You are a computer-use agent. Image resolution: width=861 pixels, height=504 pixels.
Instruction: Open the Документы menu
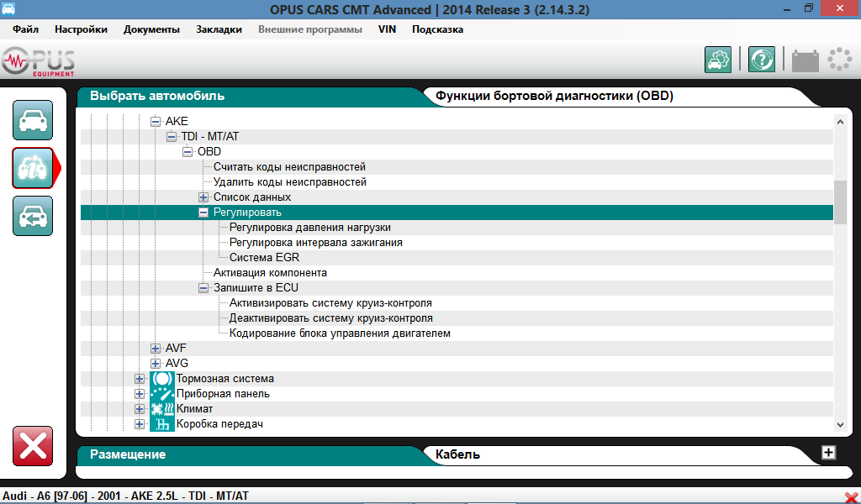pos(151,29)
